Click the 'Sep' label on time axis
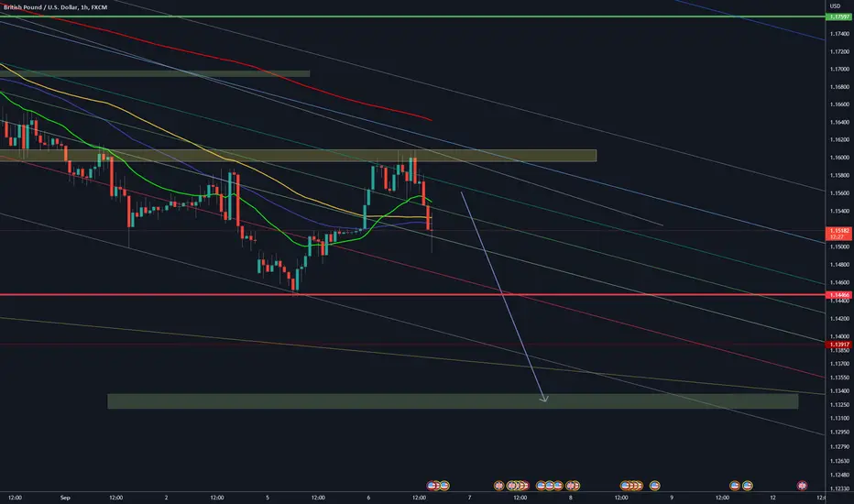Image resolution: width=854 pixels, height=504 pixels. 65,498
